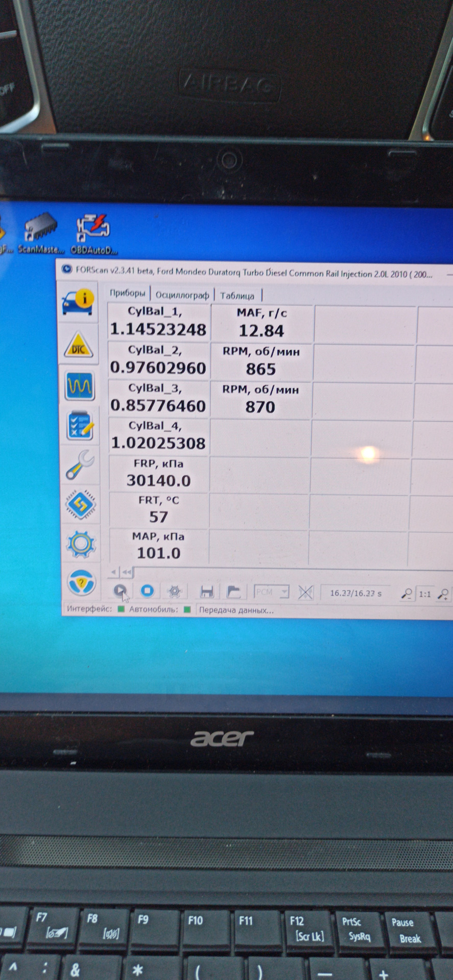Select the CylBal_1 gauge cell
The image size is (453, 980).
[158, 322]
